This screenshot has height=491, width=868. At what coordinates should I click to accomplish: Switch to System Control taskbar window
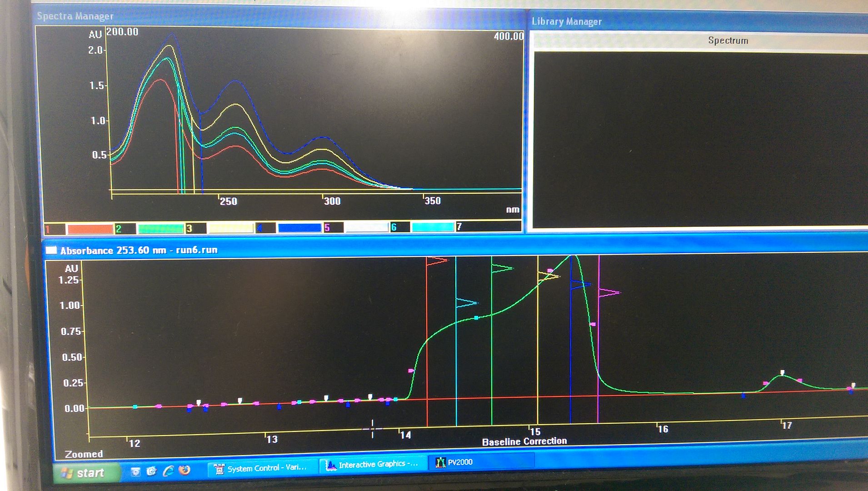(261, 468)
